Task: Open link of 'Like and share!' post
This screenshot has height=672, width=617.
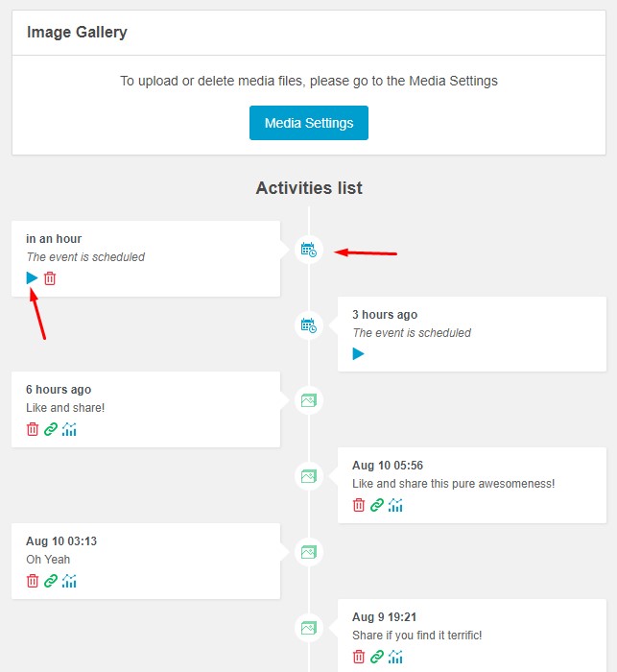Action: click(51, 429)
